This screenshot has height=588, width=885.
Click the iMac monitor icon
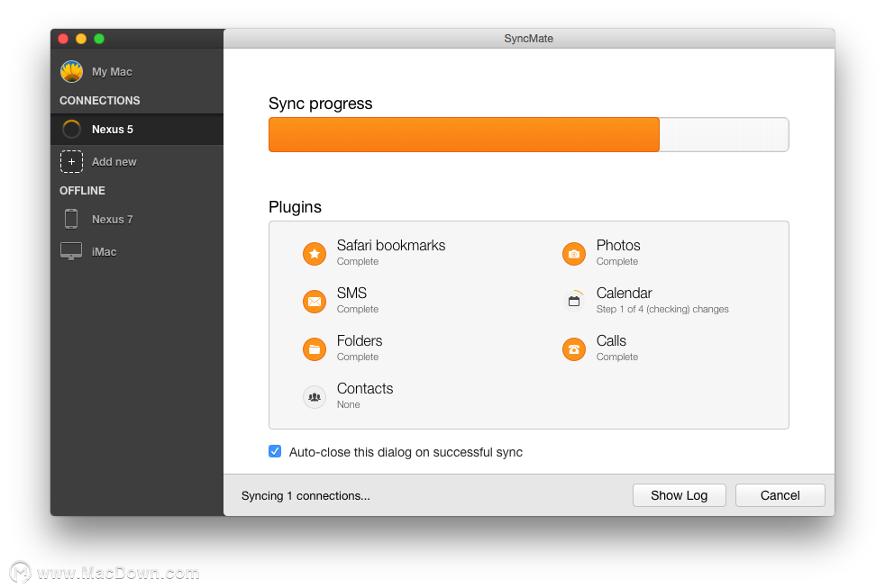tap(71, 251)
